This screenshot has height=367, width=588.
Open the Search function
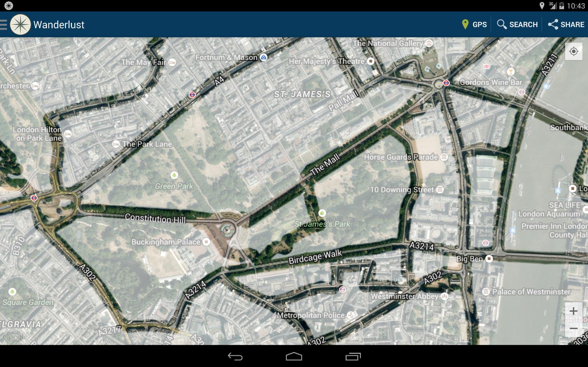[517, 24]
